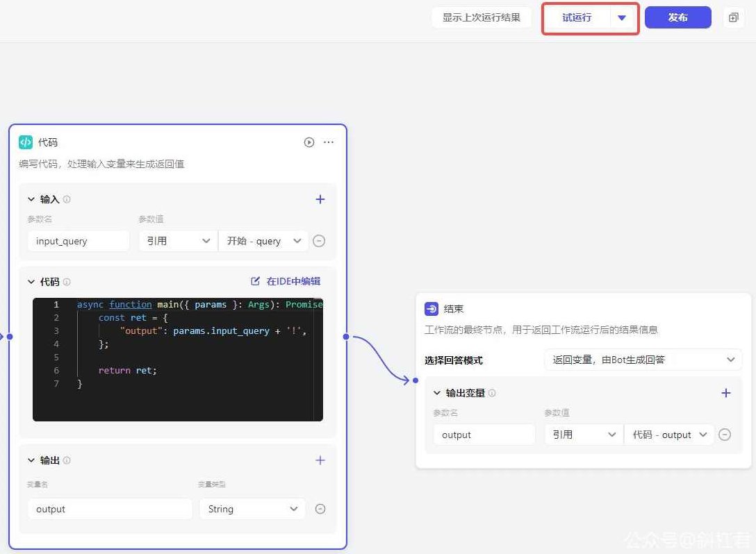This screenshot has width=756, height=554.
Task: Click the add-node icon in the top-right corner
Action: point(734,17)
